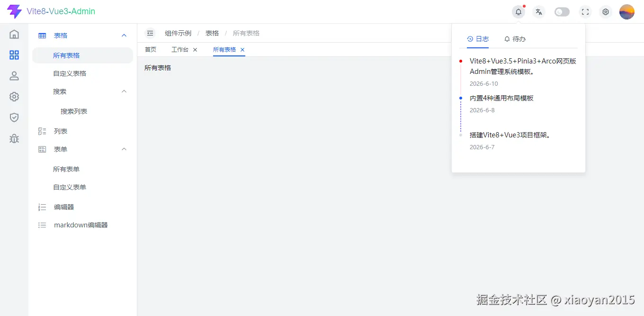
Task: Collapse the sidebar with menu fold icon
Action: coord(150,33)
